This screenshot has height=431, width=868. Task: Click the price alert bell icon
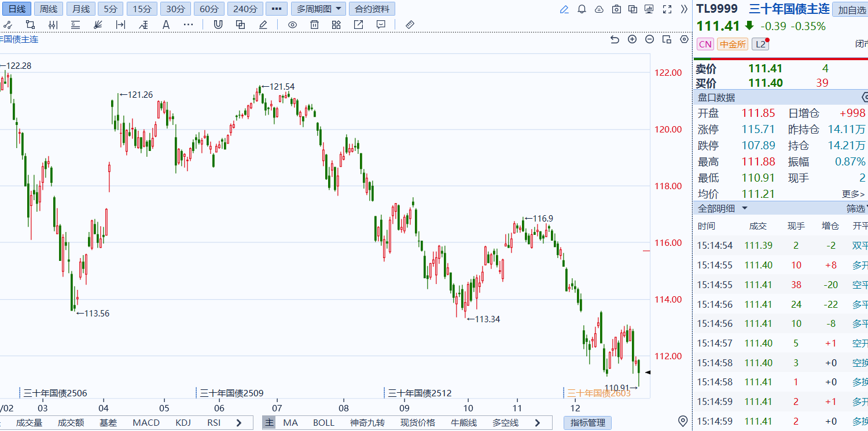coord(582,9)
